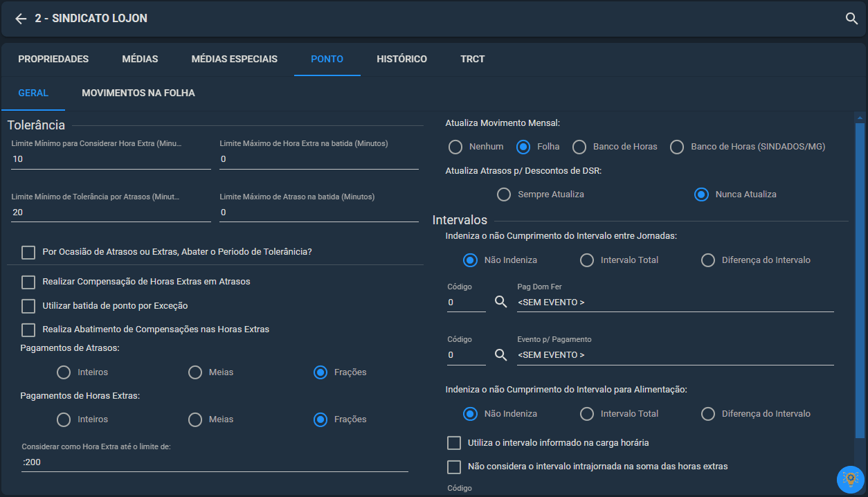
Task: Click the Tolerância section heading
Action: pos(36,125)
